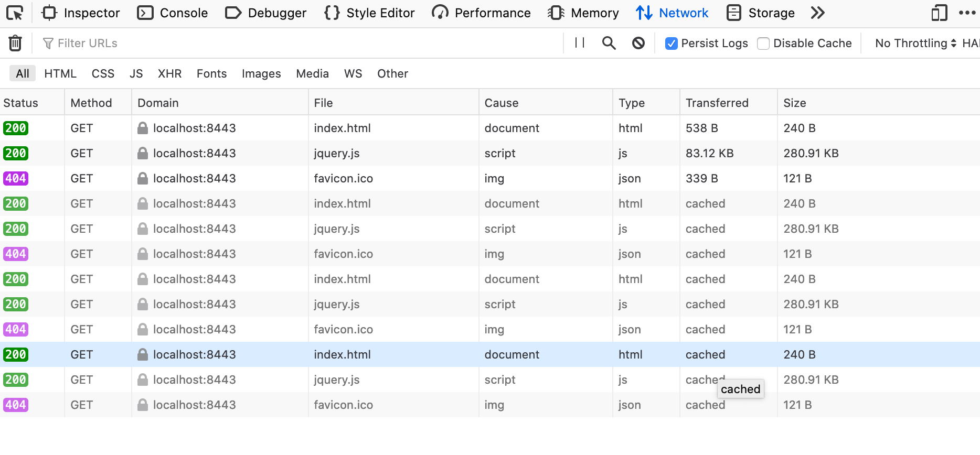Filter requests by CSS

click(x=103, y=73)
